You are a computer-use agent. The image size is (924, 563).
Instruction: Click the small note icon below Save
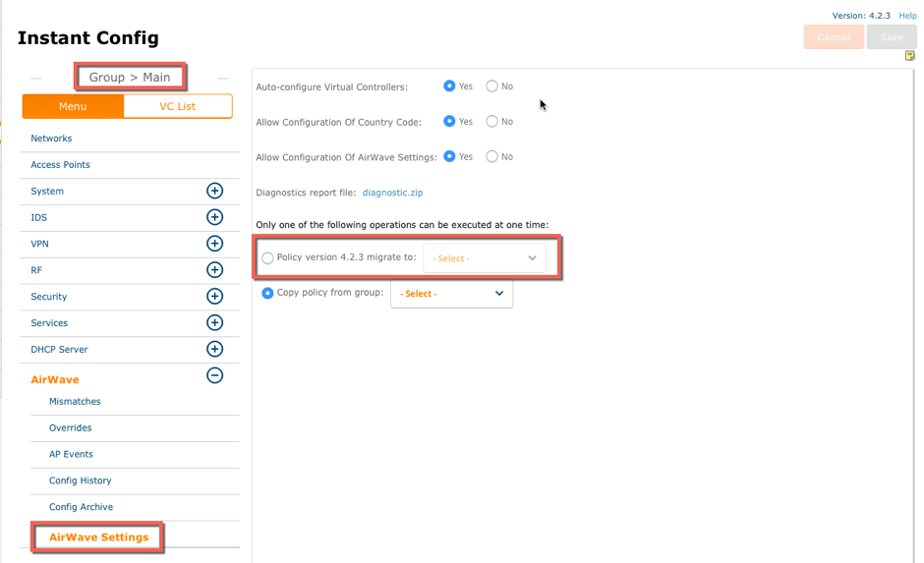[x=909, y=56]
